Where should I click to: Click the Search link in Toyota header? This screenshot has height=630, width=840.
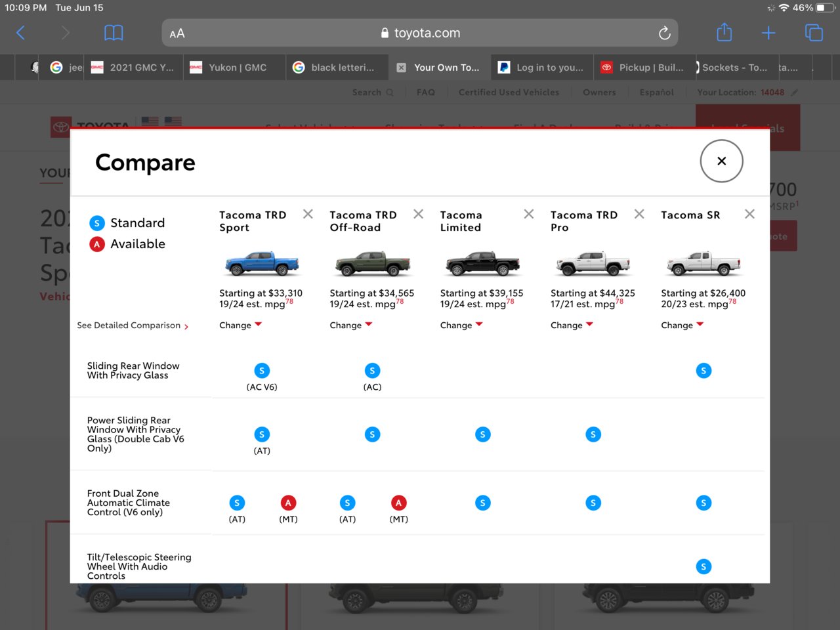click(372, 93)
